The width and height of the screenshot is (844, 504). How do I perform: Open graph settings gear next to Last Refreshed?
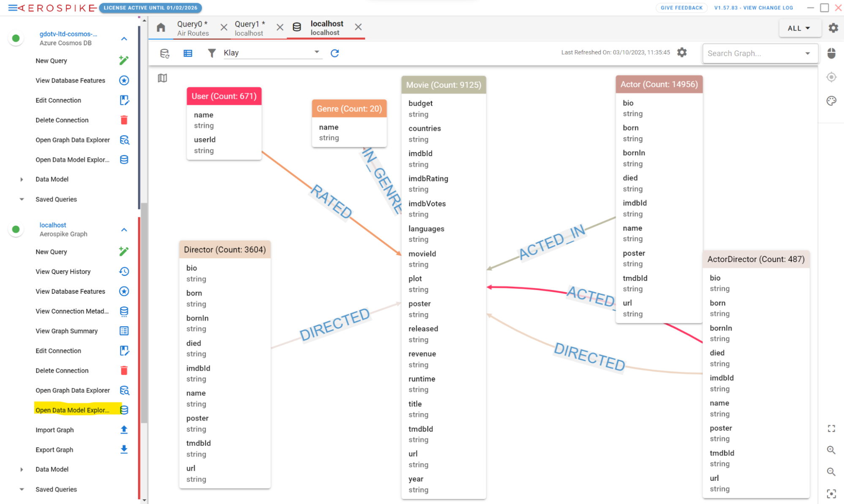tap(682, 52)
